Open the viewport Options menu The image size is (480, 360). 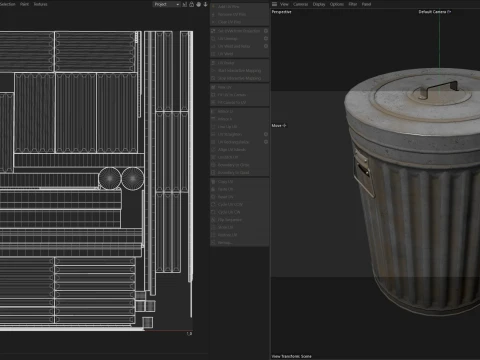coord(337,4)
